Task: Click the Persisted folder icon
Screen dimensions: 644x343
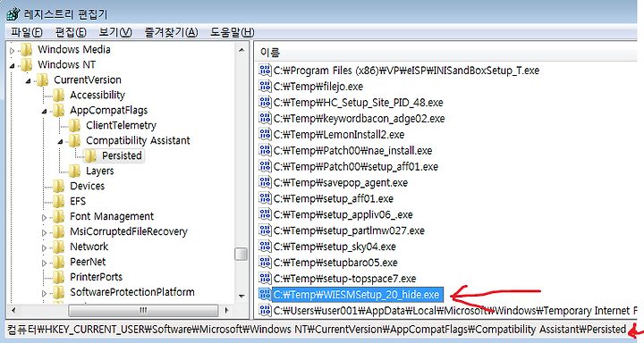Action: 90,156
